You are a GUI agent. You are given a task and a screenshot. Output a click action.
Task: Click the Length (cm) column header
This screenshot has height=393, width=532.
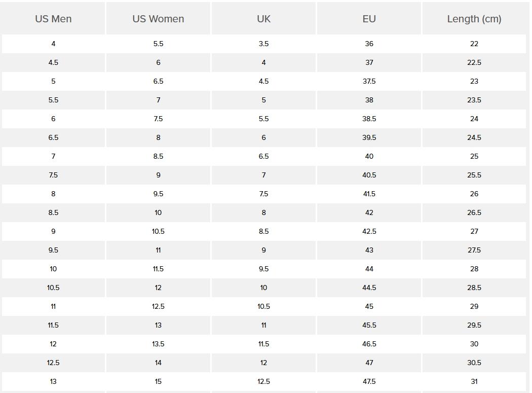pyautogui.click(x=474, y=19)
